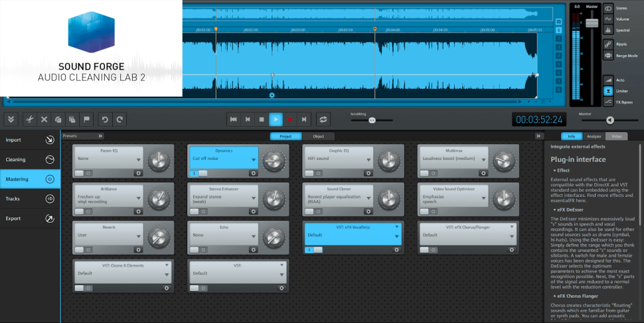This screenshot has width=644, height=323.
Task: Click the Monitor volume slider knob
Action: (x=610, y=120)
